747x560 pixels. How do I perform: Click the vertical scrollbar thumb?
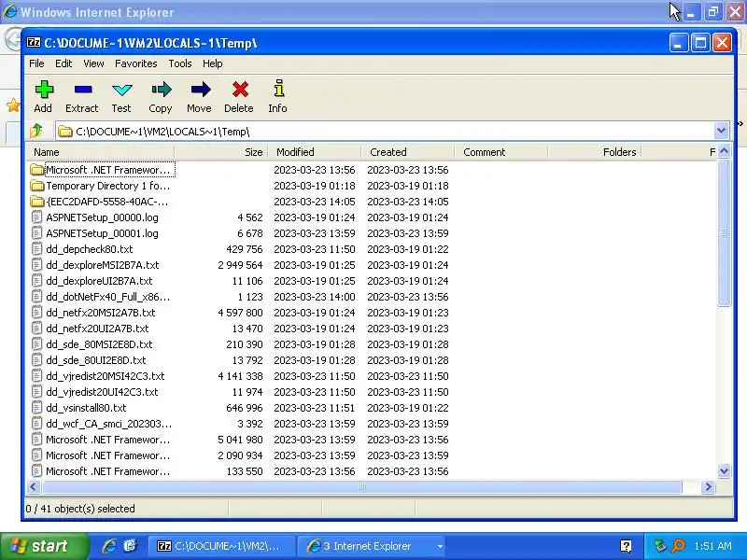725,232
